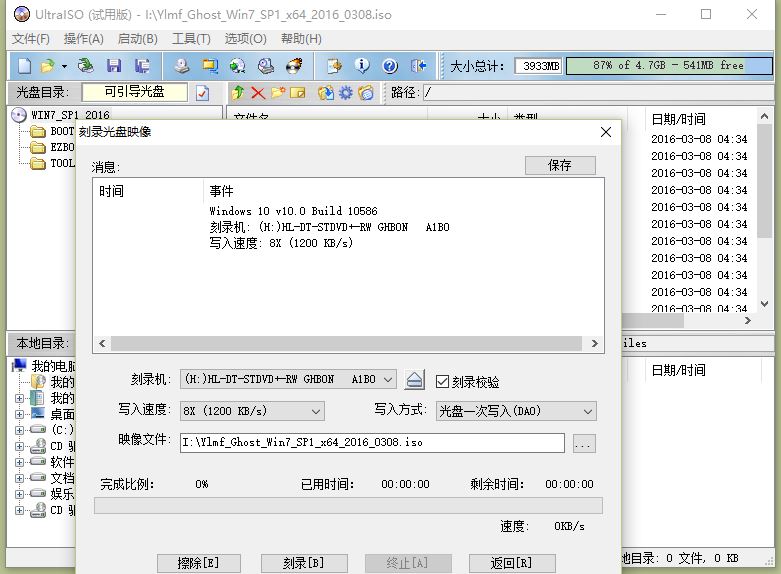Click the 刻录[B] burn button
Image resolution: width=781 pixels, height=574 pixels.
[x=303, y=563]
